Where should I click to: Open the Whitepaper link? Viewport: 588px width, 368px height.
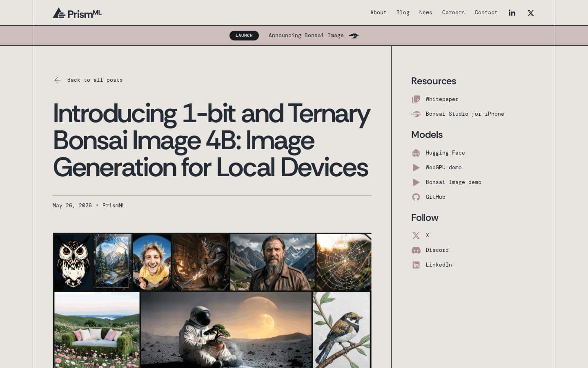tap(442, 99)
